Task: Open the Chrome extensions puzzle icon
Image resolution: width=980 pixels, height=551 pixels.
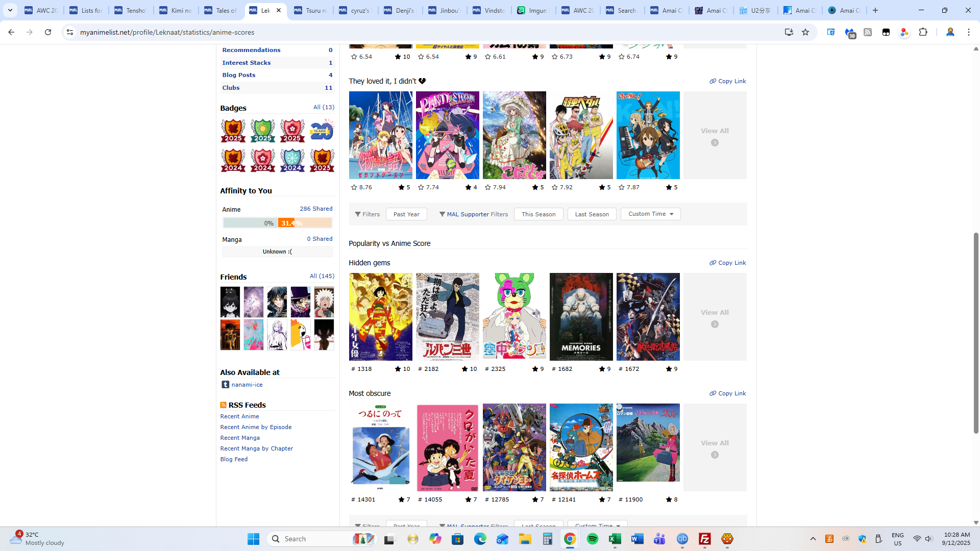Action: click(x=923, y=32)
